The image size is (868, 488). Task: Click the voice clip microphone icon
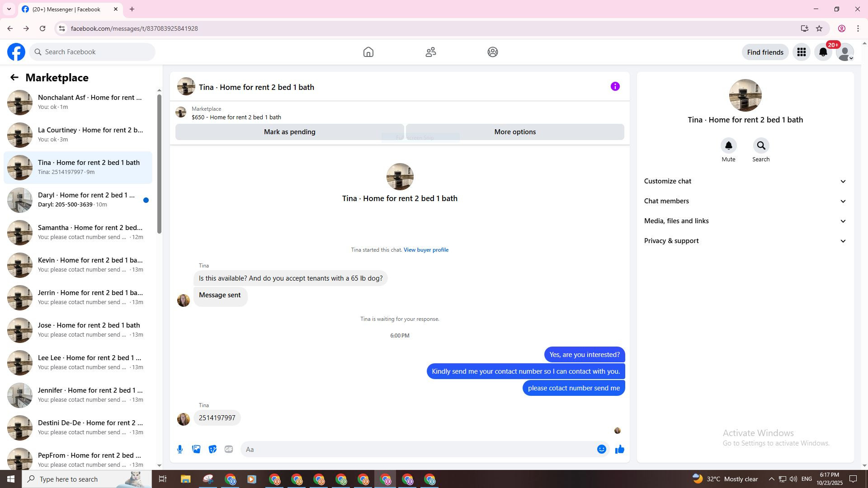coord(180,449)
